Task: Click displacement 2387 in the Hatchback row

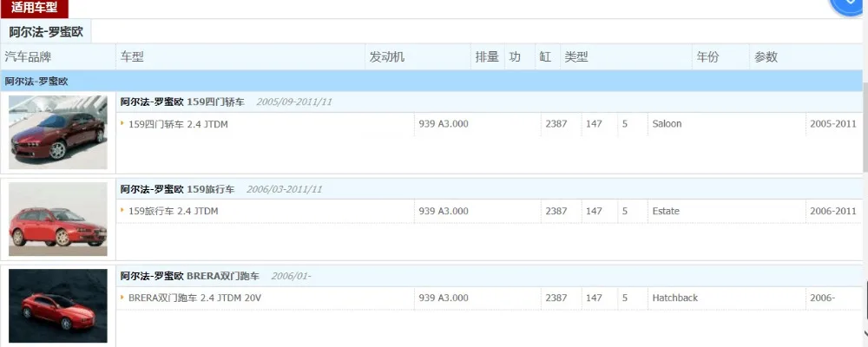Action: pyautogui.click(x=556, y=298)
